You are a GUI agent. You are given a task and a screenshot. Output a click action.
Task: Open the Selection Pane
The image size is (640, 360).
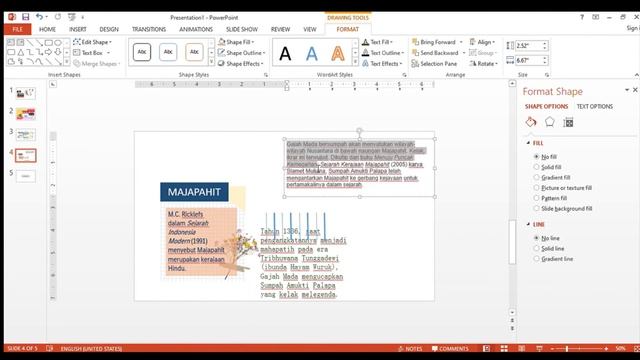(x=434, y=64)
